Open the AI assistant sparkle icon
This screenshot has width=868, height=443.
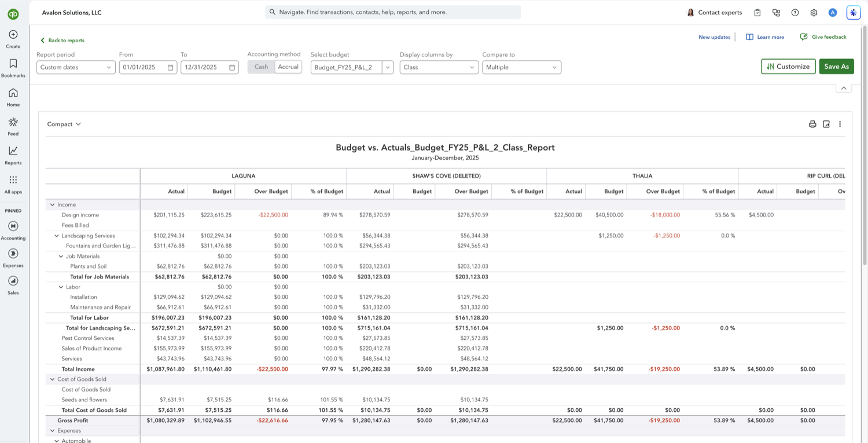[x=853, y=13]
